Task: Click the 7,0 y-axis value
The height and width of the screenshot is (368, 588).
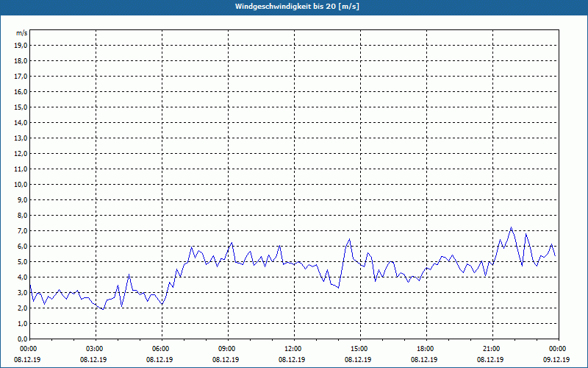Action: click(x=23, y=230)
